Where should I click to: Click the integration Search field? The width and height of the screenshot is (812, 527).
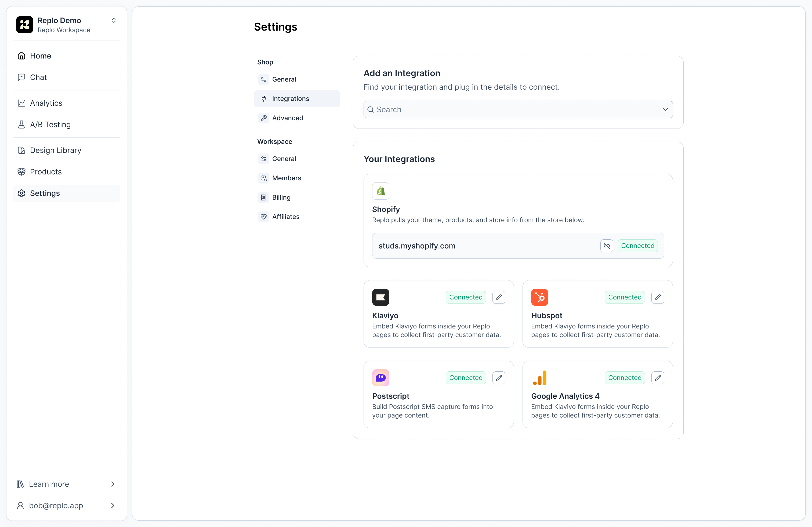pos(478,109)
